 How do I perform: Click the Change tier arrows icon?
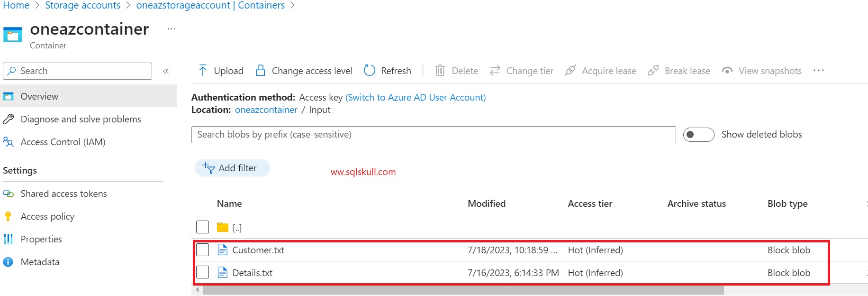coord(495,71)
